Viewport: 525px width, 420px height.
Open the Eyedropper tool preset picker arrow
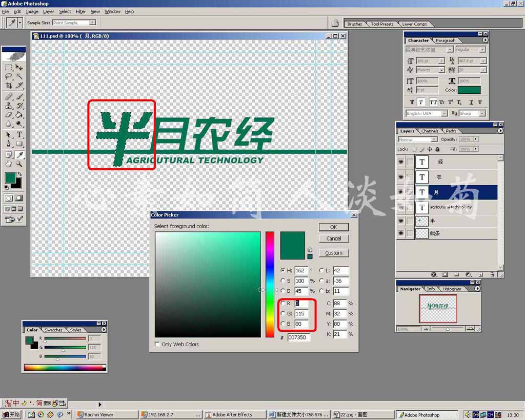(x=20, y=23)
